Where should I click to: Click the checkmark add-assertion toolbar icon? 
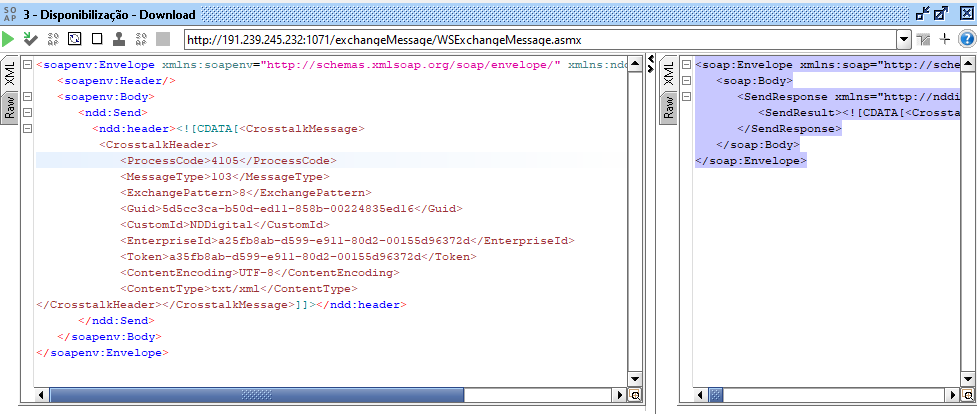click(30, 39)
